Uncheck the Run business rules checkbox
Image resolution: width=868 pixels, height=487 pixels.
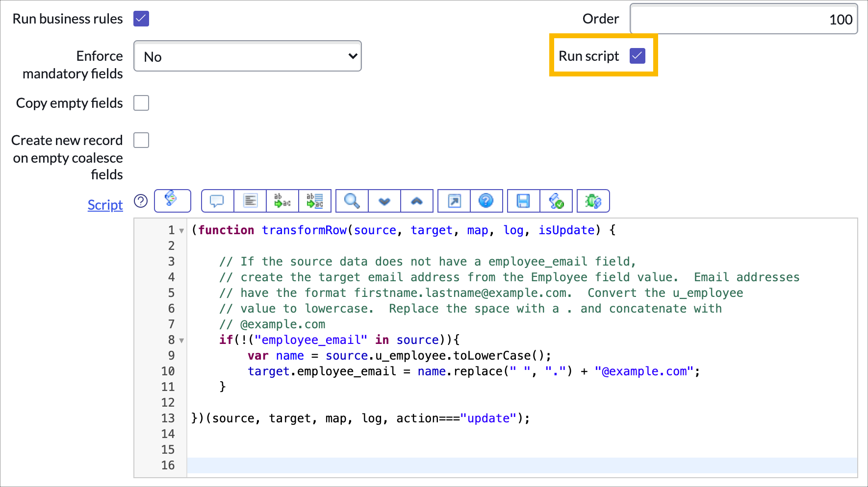(141, 19)
